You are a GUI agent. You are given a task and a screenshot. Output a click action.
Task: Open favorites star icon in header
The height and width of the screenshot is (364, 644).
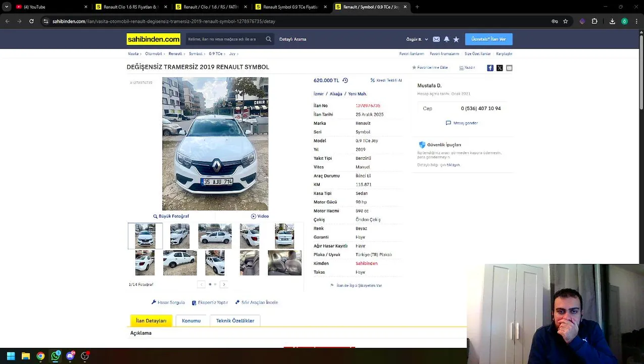[x=456, y=39]
